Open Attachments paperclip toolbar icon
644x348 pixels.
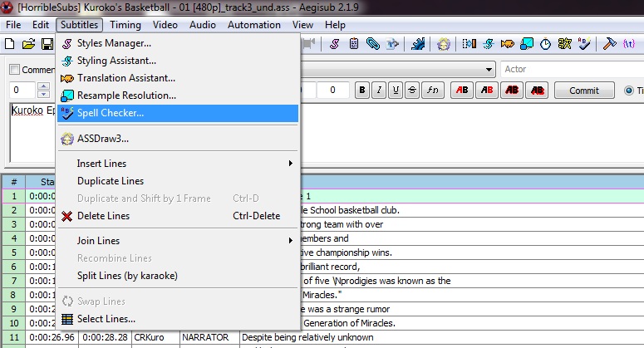tap(373, 44)
